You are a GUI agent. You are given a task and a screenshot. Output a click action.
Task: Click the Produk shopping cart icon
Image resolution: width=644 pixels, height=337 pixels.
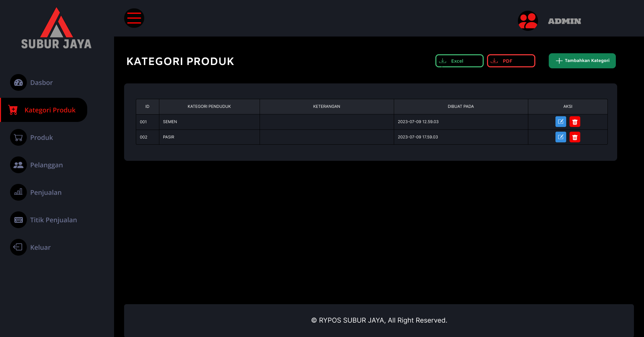(18, 137)
